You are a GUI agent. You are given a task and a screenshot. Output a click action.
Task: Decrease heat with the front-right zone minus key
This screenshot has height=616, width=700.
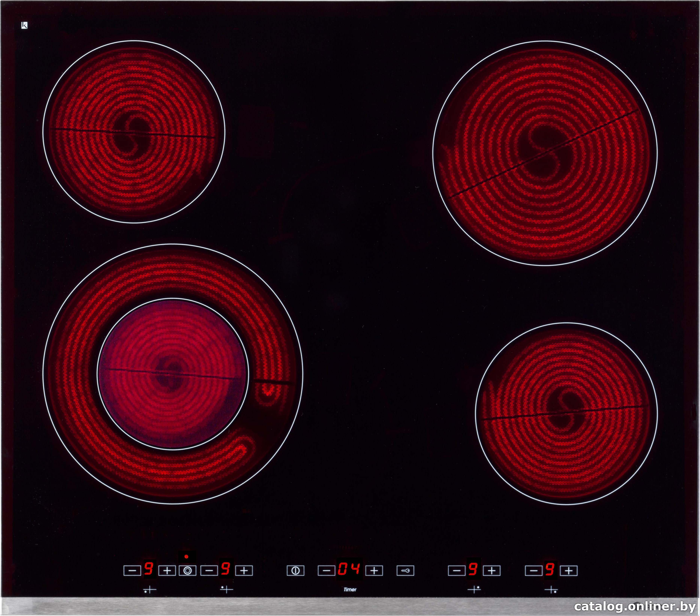pos(534,570)
